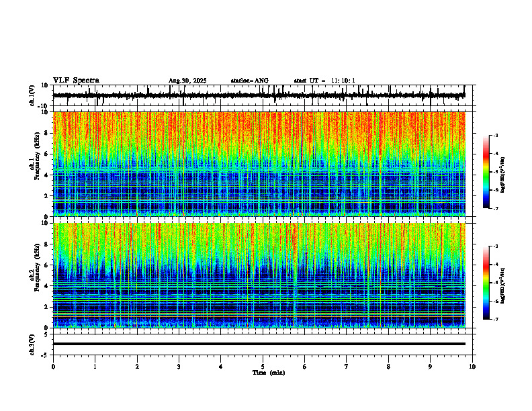Click the ch.1 color bar log(PSD) unit label
The height and width of the screenshot is (411, 532).
(x=503, y=175)
